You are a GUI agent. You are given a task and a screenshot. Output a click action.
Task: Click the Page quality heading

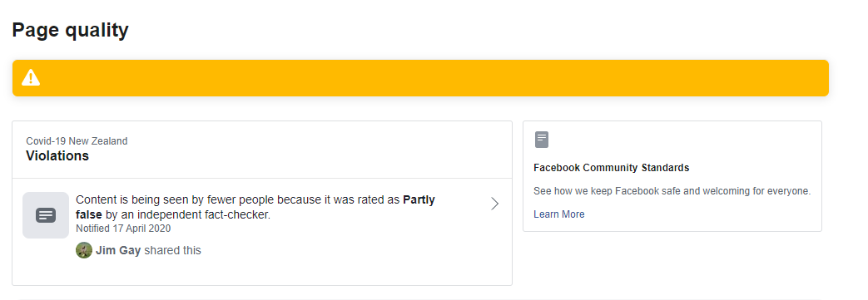point(70,30)
